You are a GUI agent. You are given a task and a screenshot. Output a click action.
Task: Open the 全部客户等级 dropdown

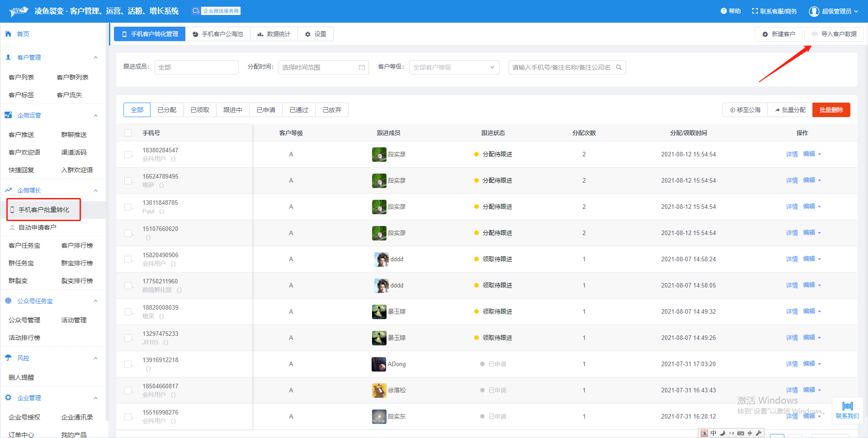(x=454, y=67)
